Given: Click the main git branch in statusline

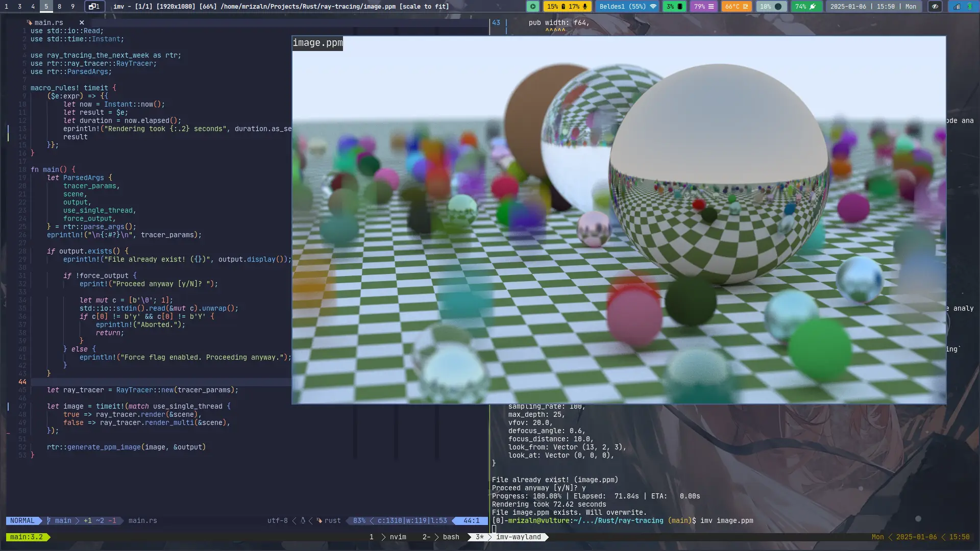Looking at the screenshot, I should pyautogui.click(x=63, y=520).
